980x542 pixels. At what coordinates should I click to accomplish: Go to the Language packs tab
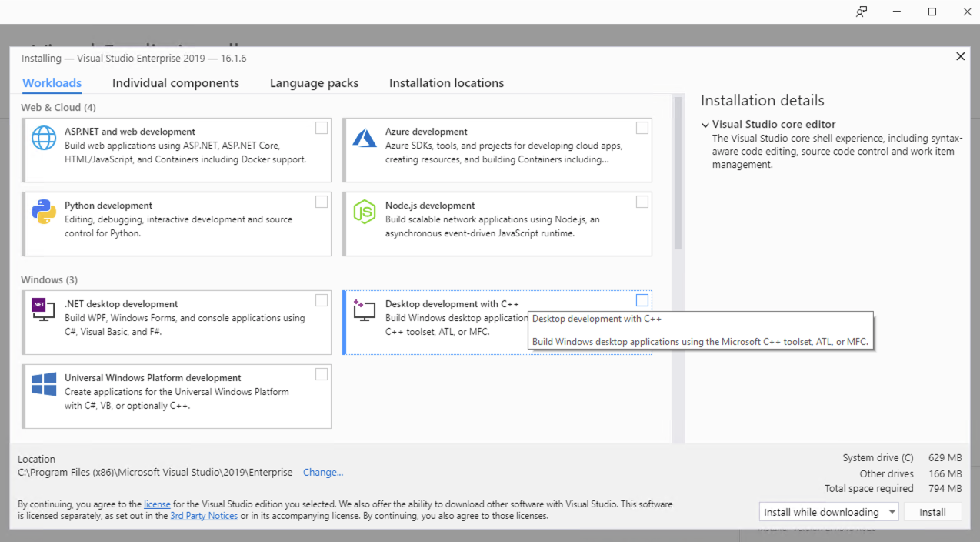[314, 83]
